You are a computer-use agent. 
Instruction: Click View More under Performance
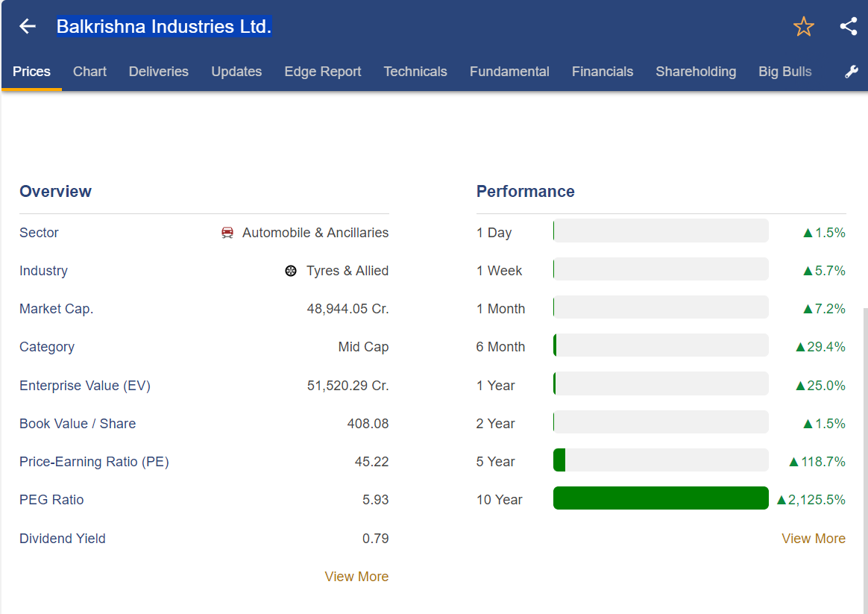[814, 538]
